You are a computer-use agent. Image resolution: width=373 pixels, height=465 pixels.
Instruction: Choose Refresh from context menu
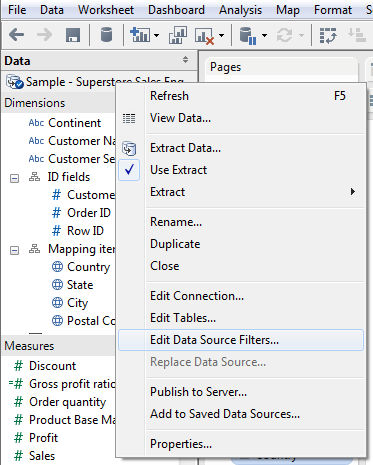[x=241, y=96]
